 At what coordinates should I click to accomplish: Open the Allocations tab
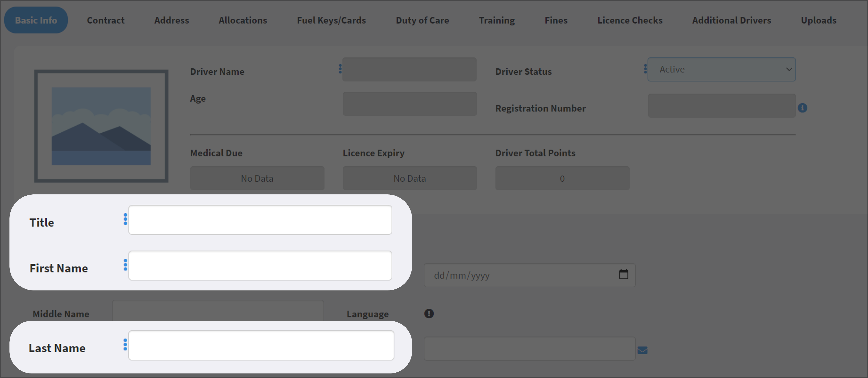pos(243,20)
